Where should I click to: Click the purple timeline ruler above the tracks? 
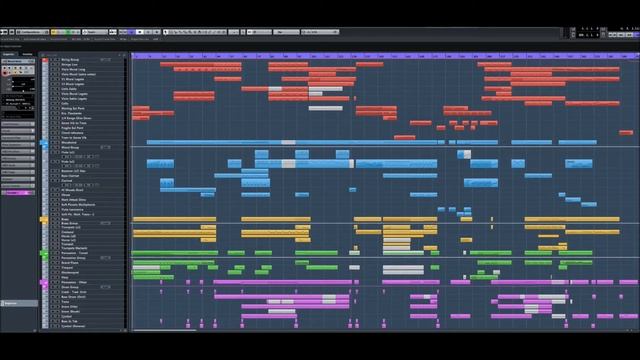[385, 56]
